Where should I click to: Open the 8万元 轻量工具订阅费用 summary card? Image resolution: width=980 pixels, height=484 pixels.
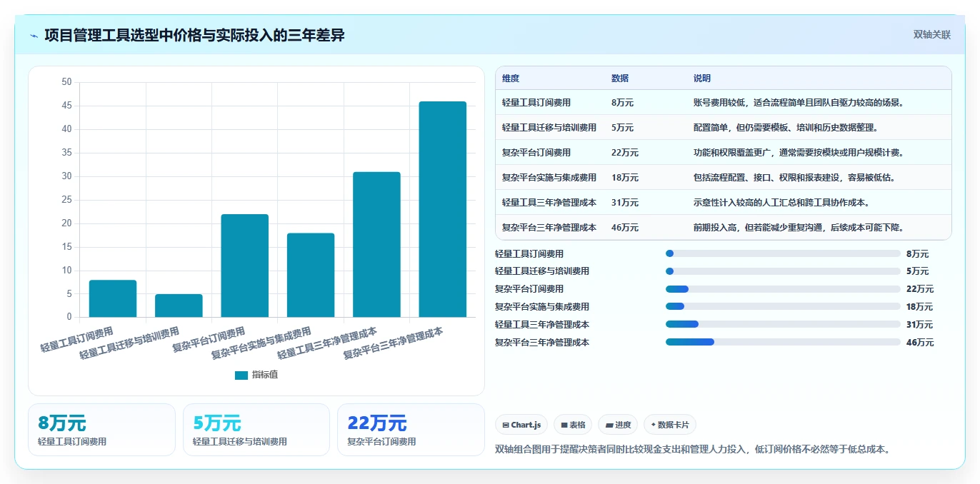tap(101, 430)
